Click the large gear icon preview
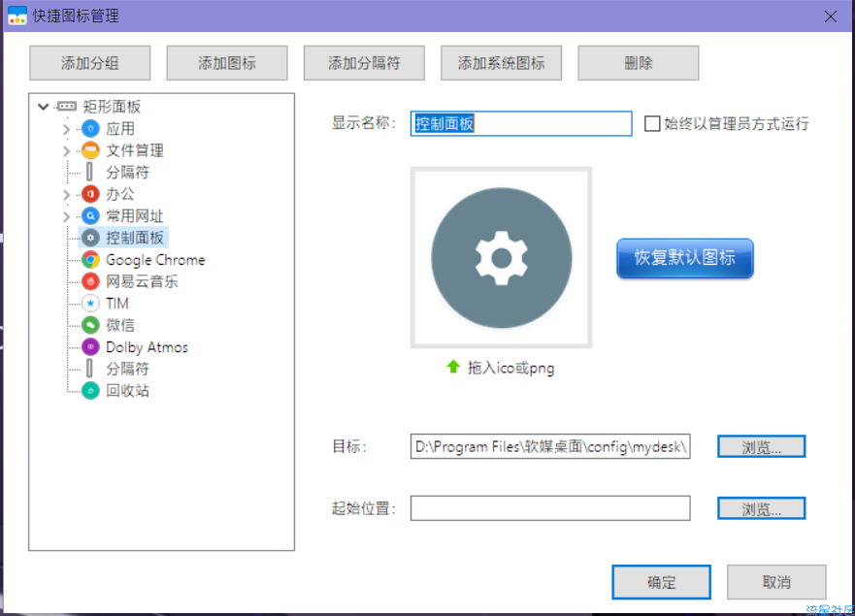 point(501,258)
